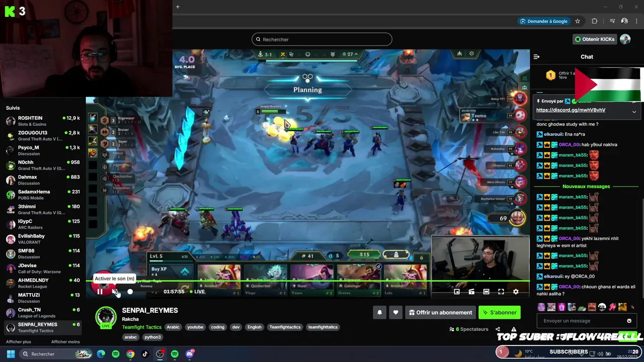
Task: Open TikTok from taskbar
Action: (145, 354)
